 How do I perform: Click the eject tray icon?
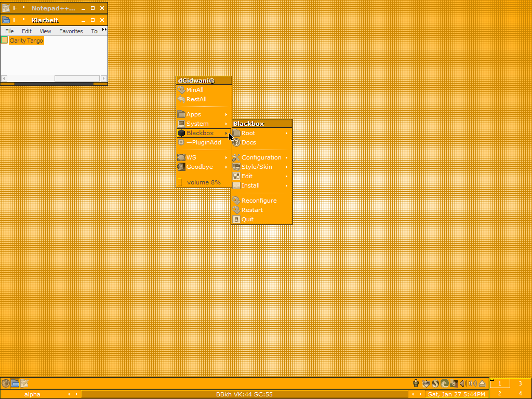[x=482, y=384]
